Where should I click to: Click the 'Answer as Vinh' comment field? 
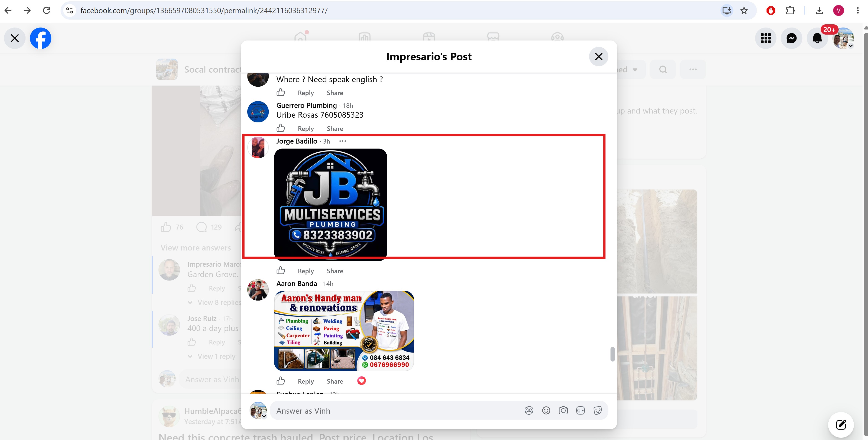pyautogui.click(x=439, y=411)
